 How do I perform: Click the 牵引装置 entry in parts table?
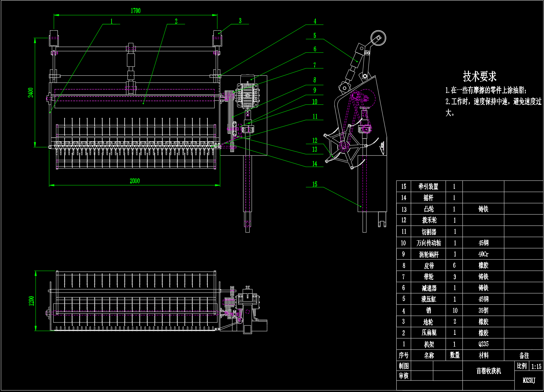point(428,187)
